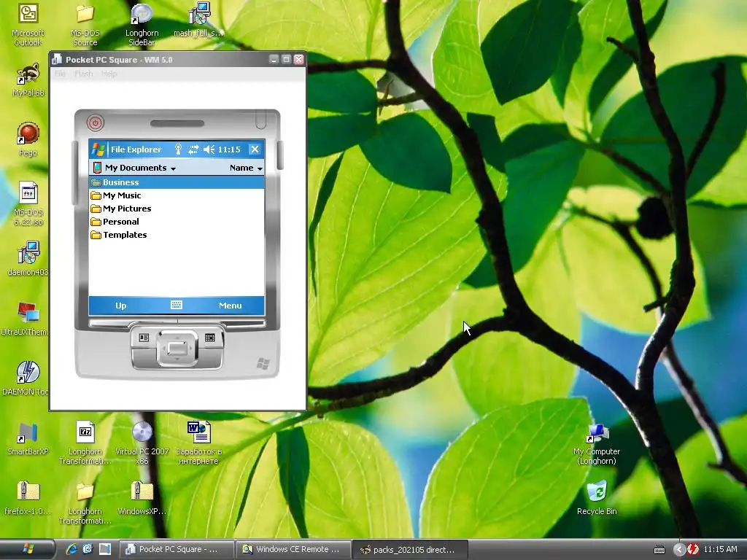Screen dimensions: 747x560
Task: Open WindowsXP zip archive icon
Action: pyautogui.click(x=142, y=498)
